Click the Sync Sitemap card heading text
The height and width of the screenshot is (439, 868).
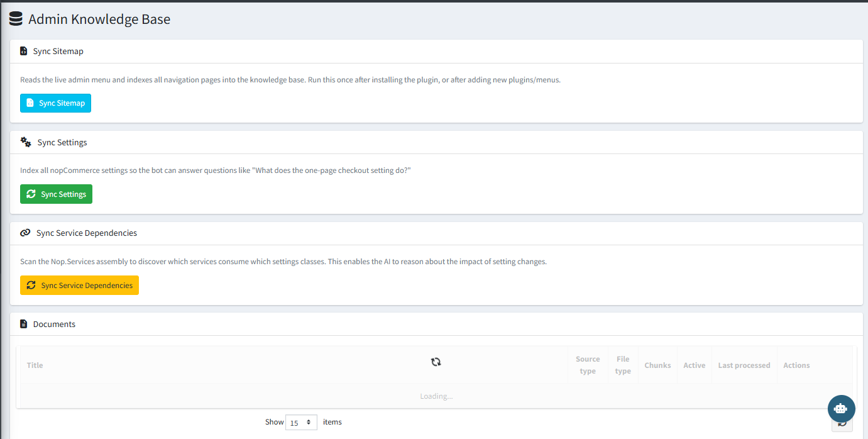pos(58,51)
